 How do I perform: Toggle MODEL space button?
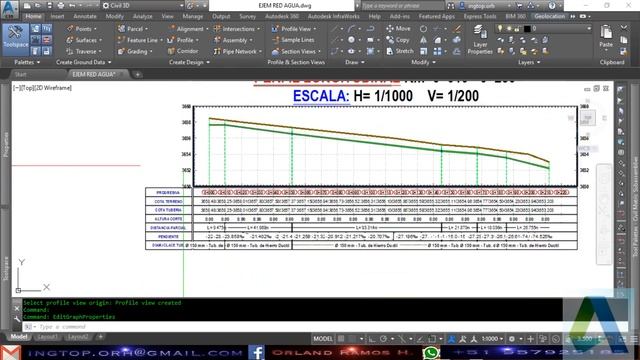point(323,339)
